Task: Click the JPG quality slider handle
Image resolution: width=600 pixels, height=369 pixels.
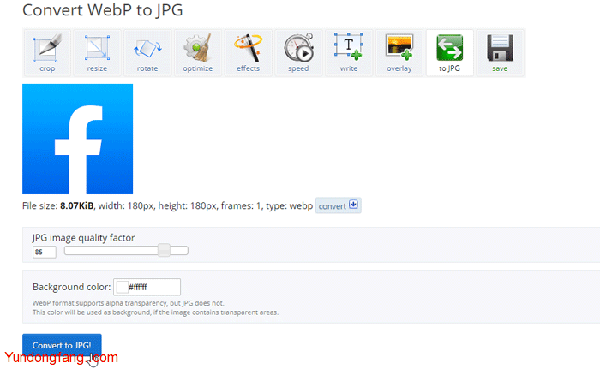Action: pos(165,250)
